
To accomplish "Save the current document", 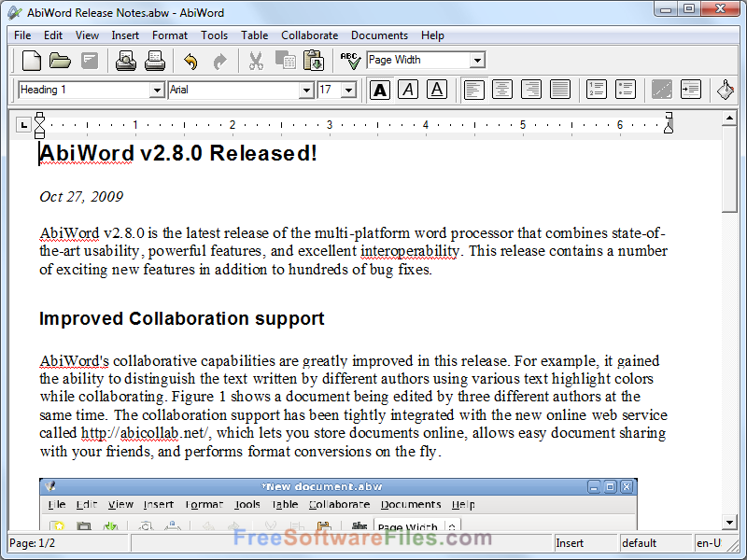I will pyautogui.click(x=89, y=61).
